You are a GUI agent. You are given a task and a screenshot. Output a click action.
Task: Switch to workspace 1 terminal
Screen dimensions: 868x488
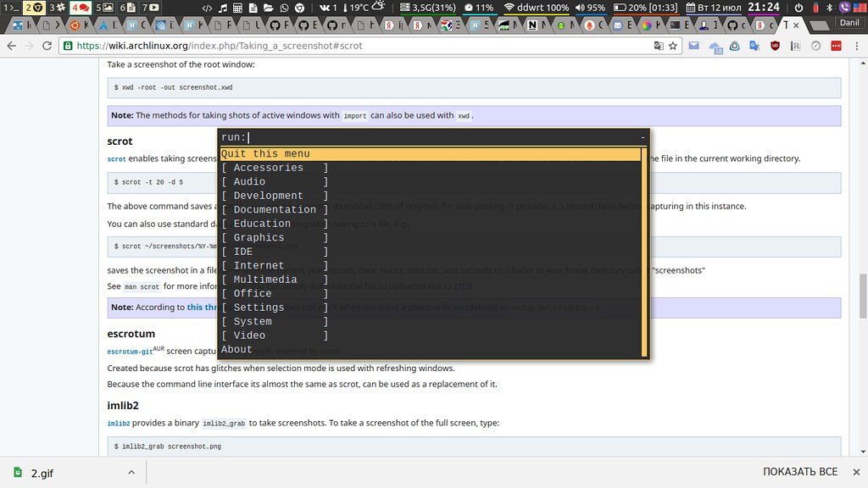(11, 7)
